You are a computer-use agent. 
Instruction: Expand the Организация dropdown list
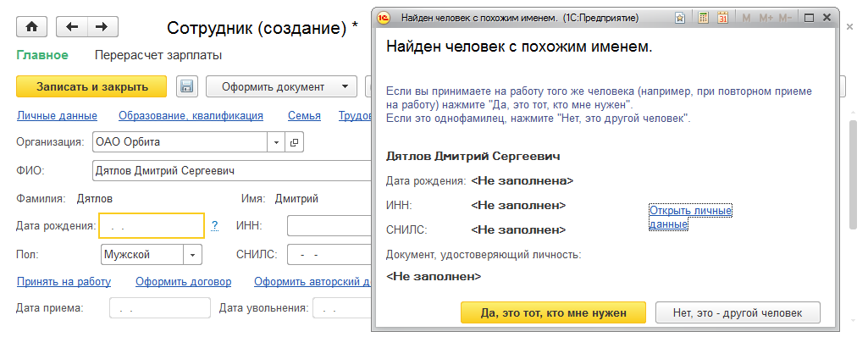pyautogui.click(x=276, y=142)
